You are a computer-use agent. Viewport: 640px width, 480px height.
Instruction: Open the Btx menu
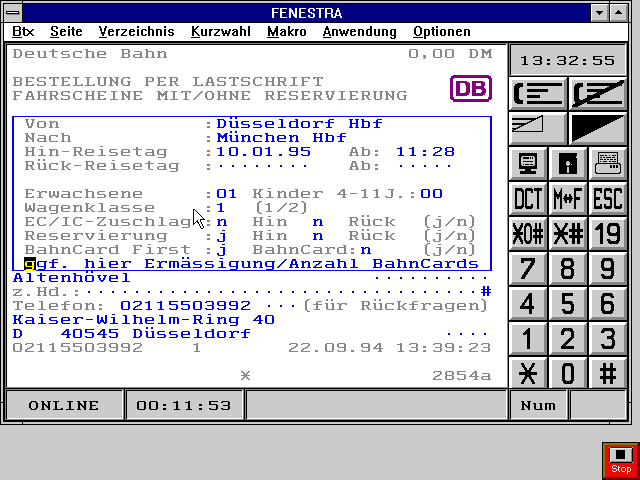point(23,32)
